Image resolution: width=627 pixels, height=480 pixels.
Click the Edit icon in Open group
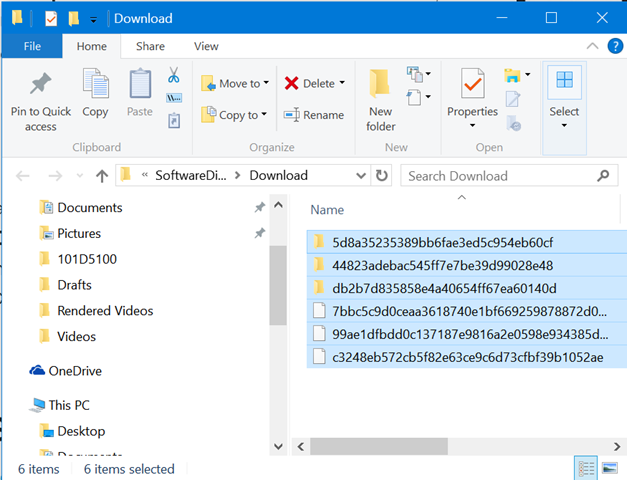pyautogui.click(x=513, y=99)
